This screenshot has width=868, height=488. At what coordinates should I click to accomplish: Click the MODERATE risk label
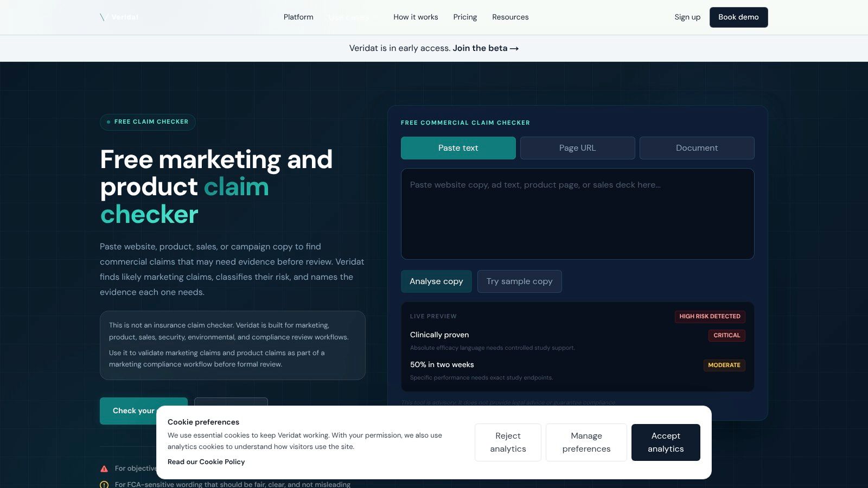[x=724, y=365]
